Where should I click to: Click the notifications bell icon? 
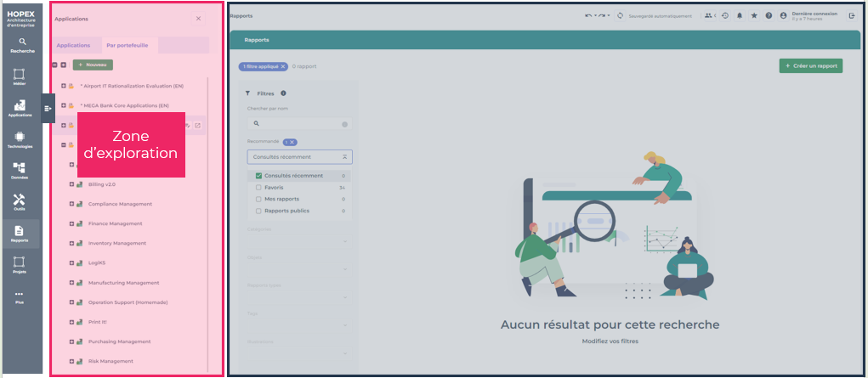[x=740, y=15]
